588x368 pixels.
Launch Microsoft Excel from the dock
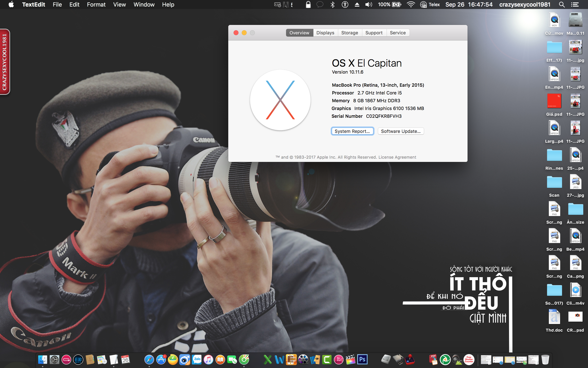267,359
